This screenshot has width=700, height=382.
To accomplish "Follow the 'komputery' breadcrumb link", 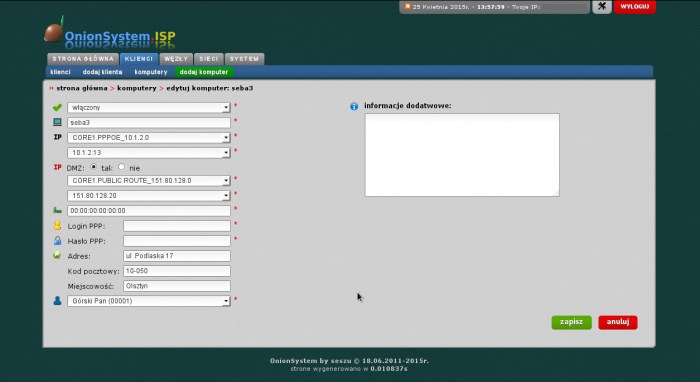I will (137, 88).
